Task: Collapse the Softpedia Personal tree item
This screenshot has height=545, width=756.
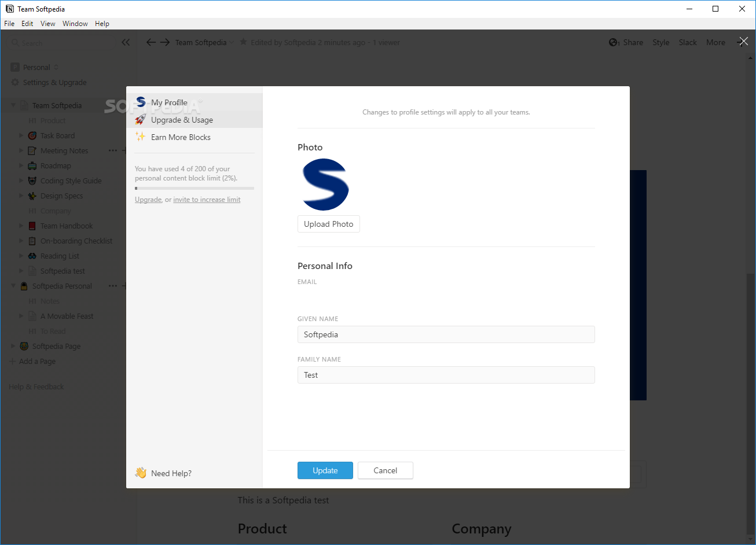Action: pos(13,286)
